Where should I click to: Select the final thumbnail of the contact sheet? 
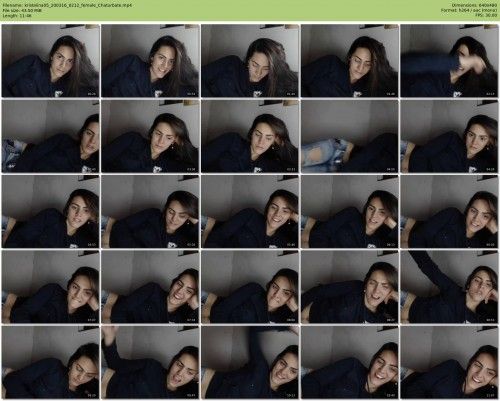click(x=449, y=362)
